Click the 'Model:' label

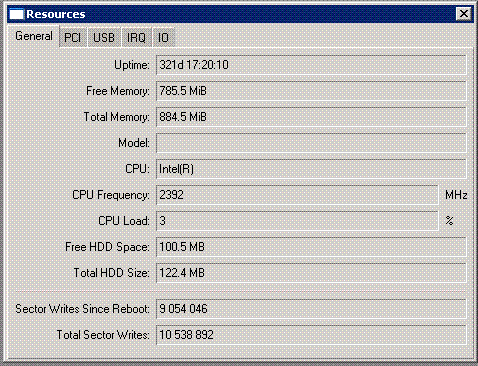point(134,143)
